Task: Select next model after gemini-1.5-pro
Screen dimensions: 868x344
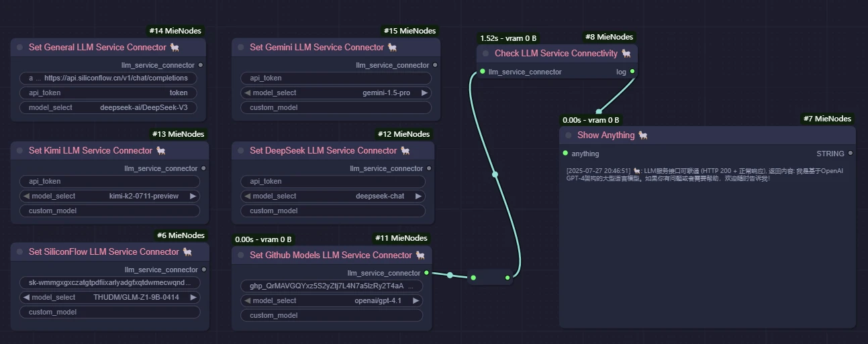Action: point(424,93)
